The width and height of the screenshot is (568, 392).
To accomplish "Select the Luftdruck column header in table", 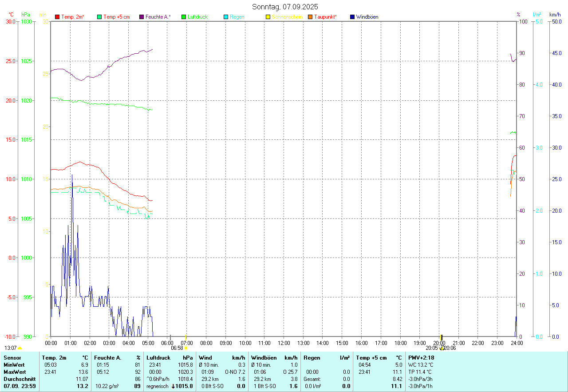I will [158, 358].
